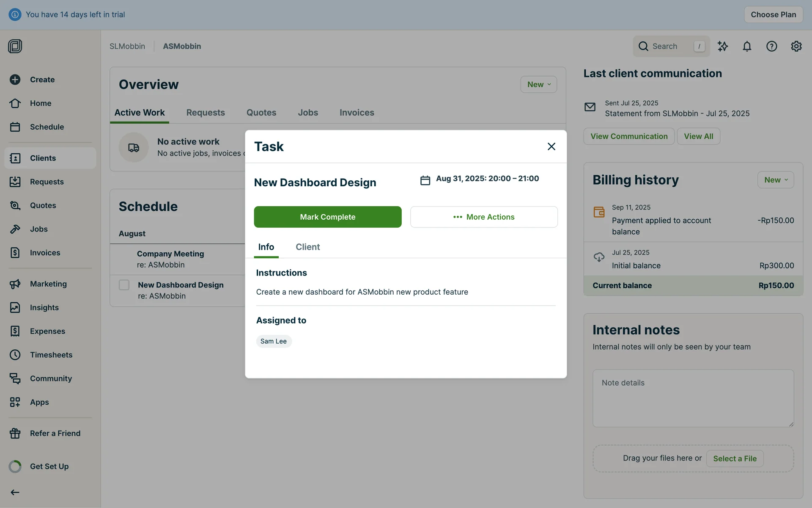Collapse sidebar using the left arrow icon
Screen dimensions: 812x508
15,492
